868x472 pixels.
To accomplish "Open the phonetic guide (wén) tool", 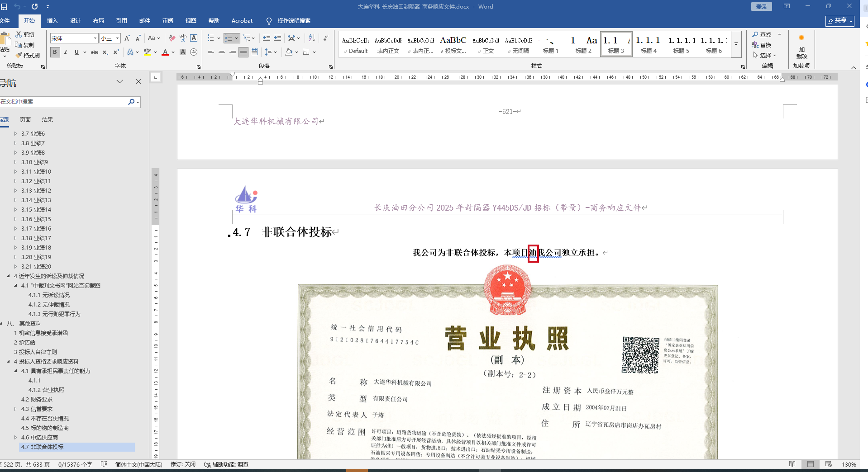I will tap(183, 38).
